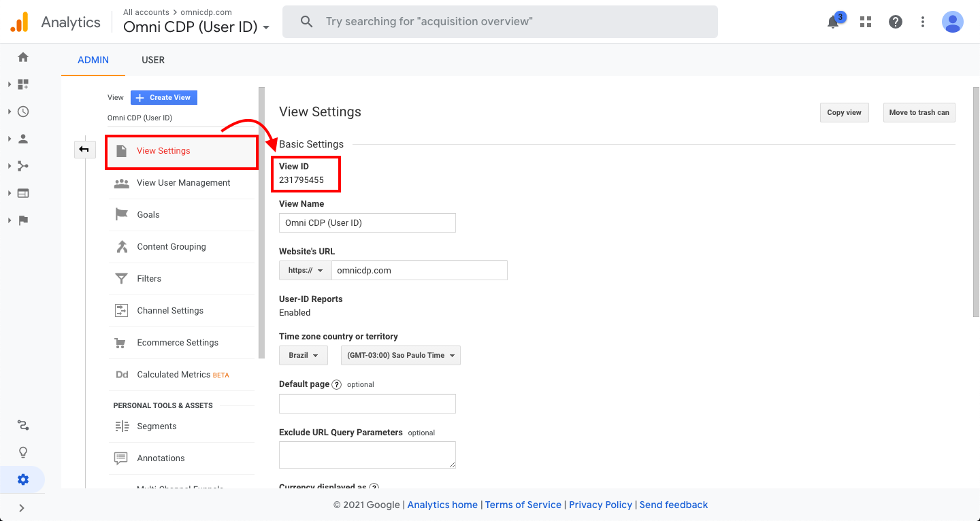Click the Default page help icon
The height and width of the screenshot is (521, 980).
(336, 384)
